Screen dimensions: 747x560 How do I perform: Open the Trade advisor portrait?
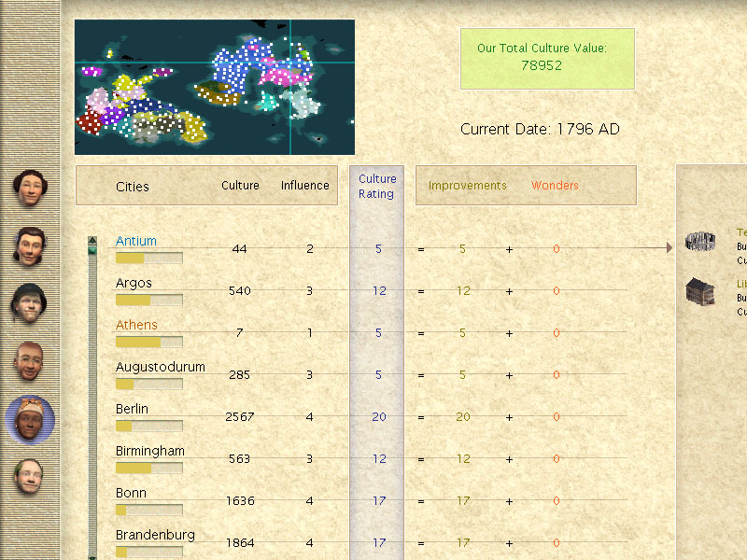(30, 246)
